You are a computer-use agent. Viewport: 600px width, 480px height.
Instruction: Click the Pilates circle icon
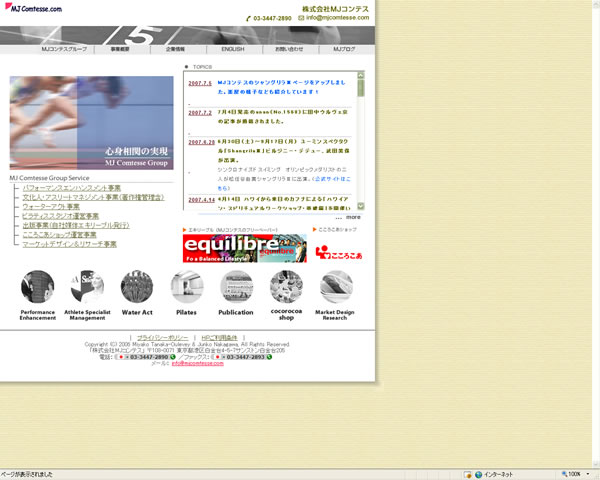[187, 287]
